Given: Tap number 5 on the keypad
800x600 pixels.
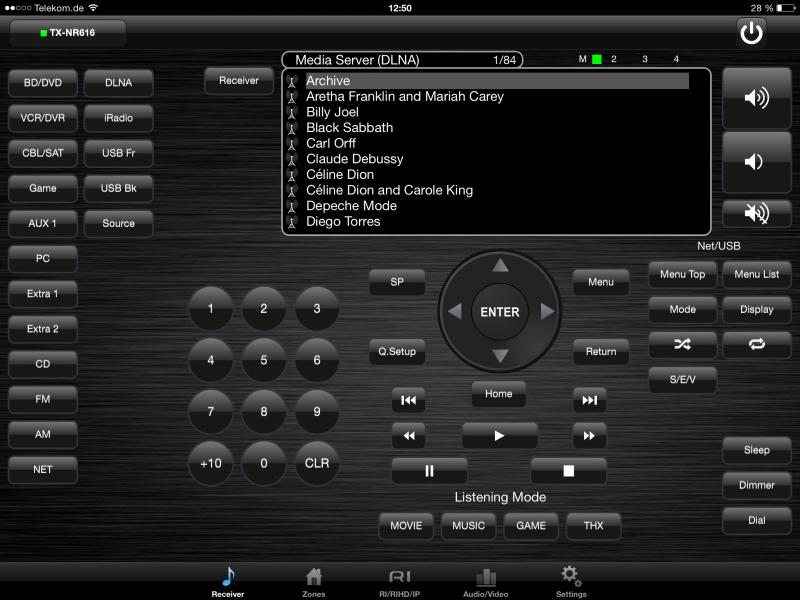Looking at the screenshot, I should click(x=264, y=360).
